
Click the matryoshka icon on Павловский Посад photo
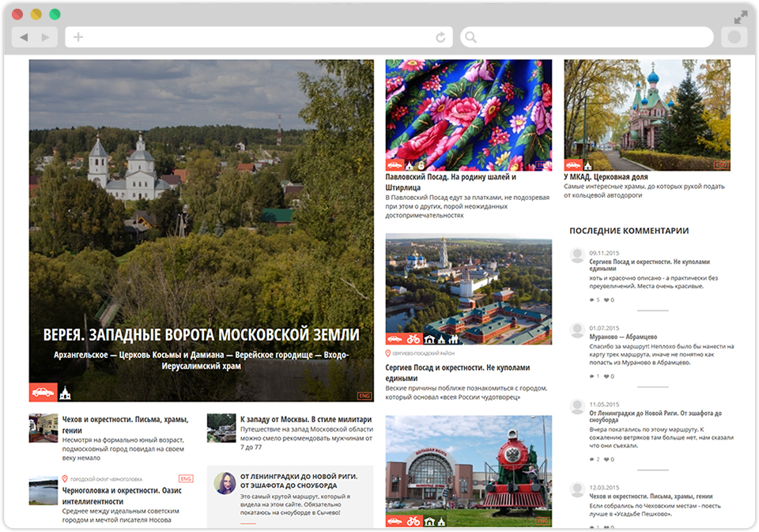[x=421, y=165]
